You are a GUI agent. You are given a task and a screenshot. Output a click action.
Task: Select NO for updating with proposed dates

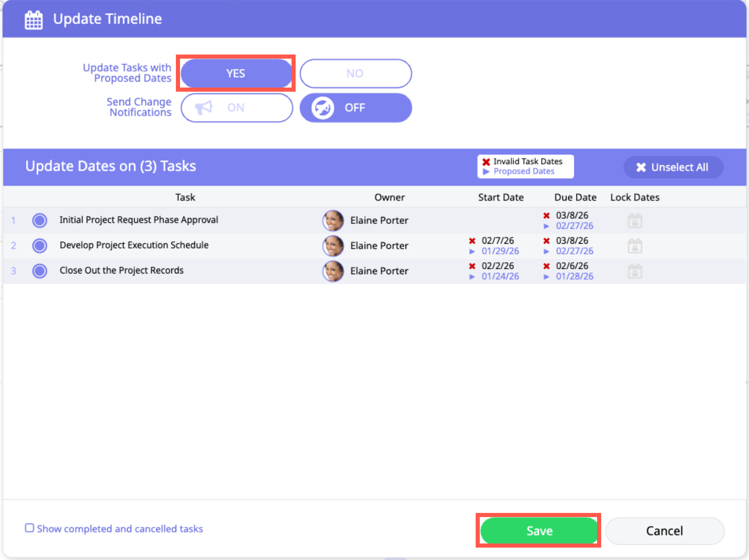355,74
